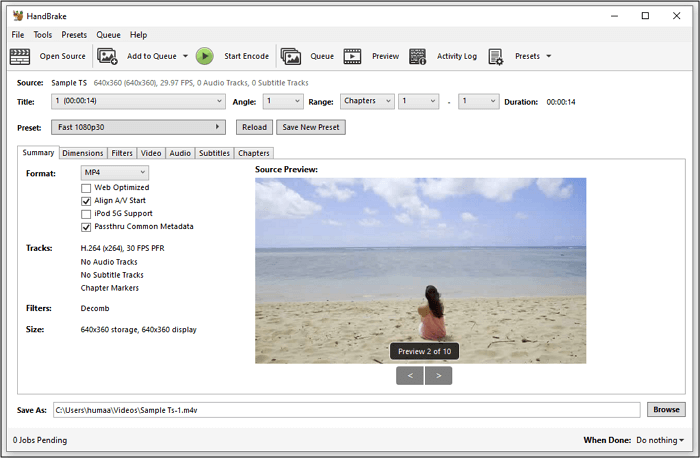Expand the Format MP4 dropdown

pyautogui.click(x=114, y=173)
